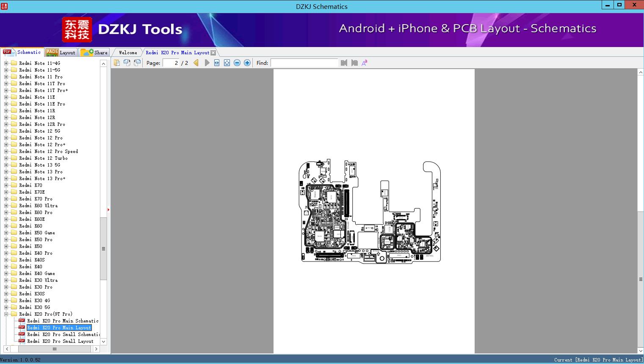Open Redmi K20 Pro Small Layout file
Screen dimensions: 644x364
point(60,341)
